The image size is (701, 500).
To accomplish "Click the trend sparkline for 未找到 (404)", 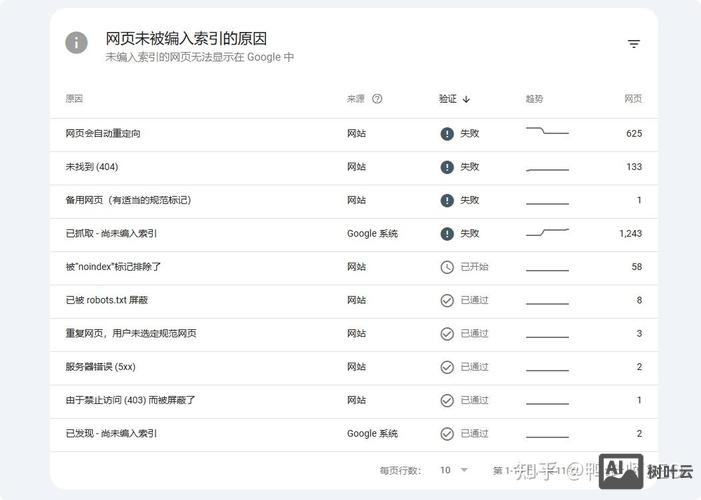I will tap(547, 169).
